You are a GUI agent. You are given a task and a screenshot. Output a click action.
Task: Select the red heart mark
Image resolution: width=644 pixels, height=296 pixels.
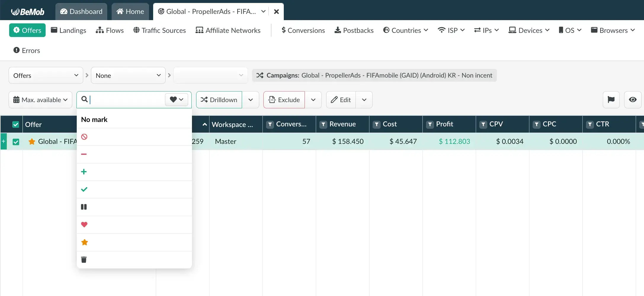pyautogui.click(x=84, y=225)
